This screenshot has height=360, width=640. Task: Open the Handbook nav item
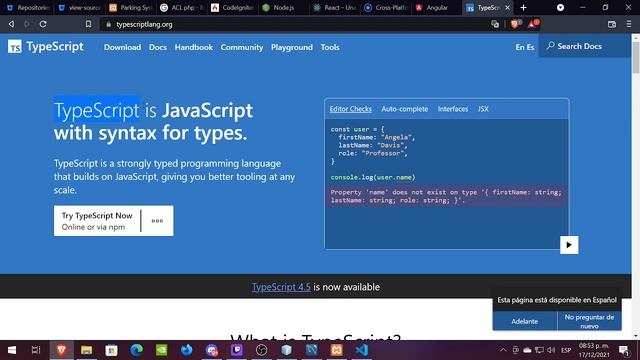pos(193,47)
